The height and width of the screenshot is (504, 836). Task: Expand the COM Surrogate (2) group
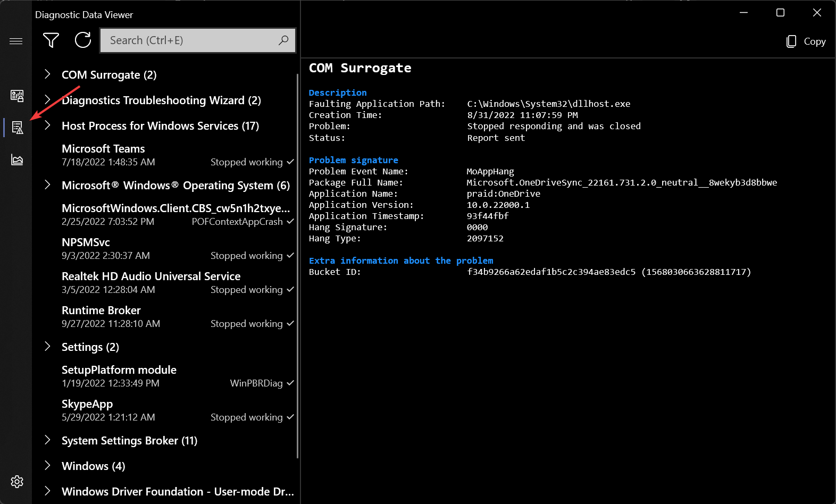click(47, 74)
